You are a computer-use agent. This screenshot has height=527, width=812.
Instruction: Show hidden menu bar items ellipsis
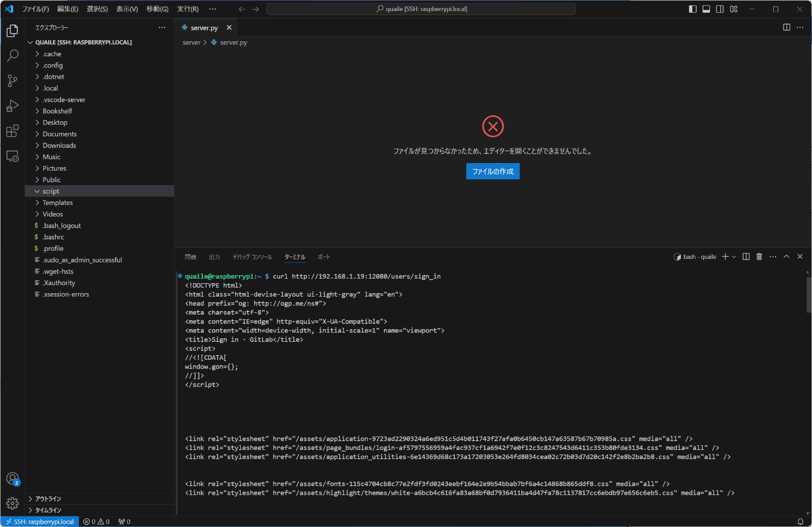[x=212, y=9]
